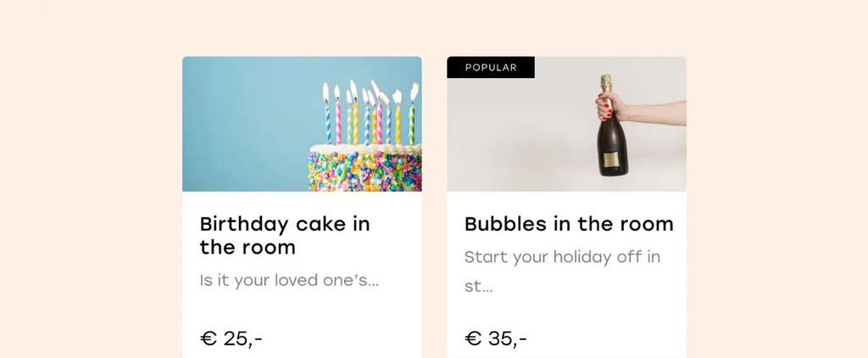Select the € 25,- price

click(x=231, y=338)
